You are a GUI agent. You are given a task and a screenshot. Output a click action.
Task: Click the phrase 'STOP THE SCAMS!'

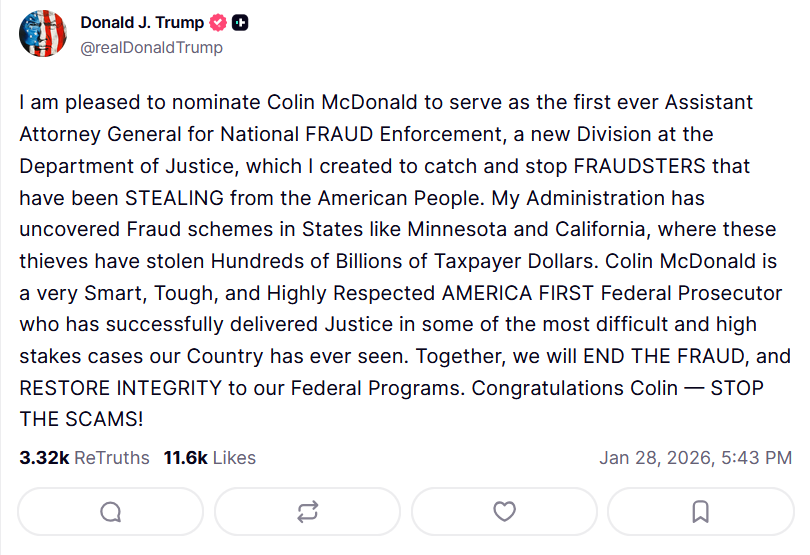coord(392,404)
